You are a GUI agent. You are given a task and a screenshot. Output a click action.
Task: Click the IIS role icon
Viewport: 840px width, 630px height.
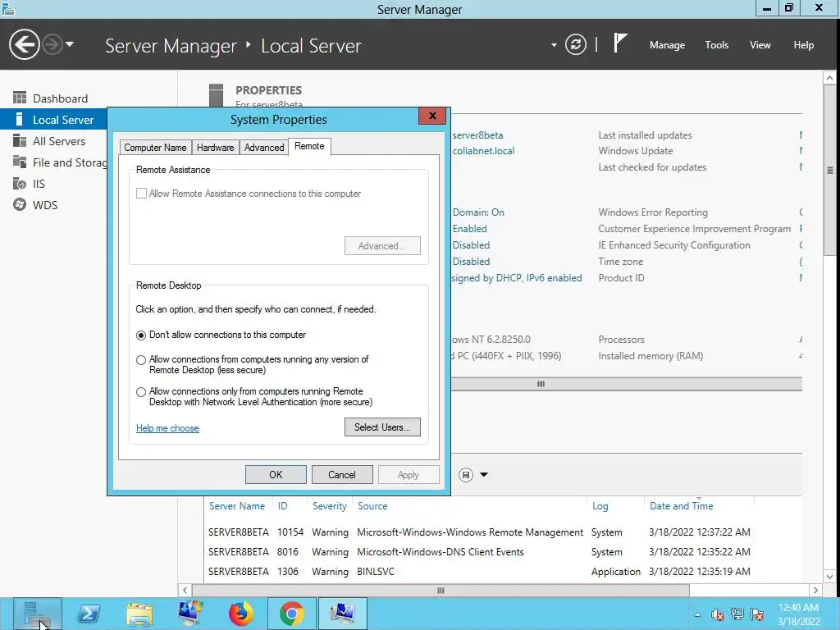point(20,183)
